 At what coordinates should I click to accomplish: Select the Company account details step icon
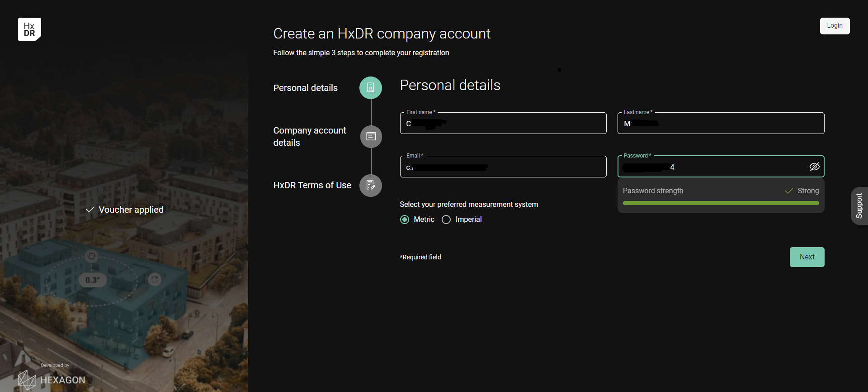[x=371, y=137]
